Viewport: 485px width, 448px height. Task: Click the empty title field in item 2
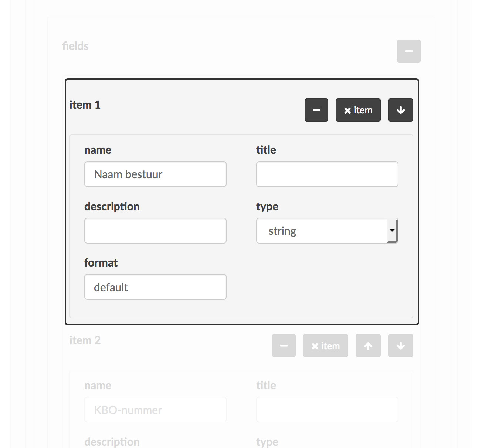[327, 410]
